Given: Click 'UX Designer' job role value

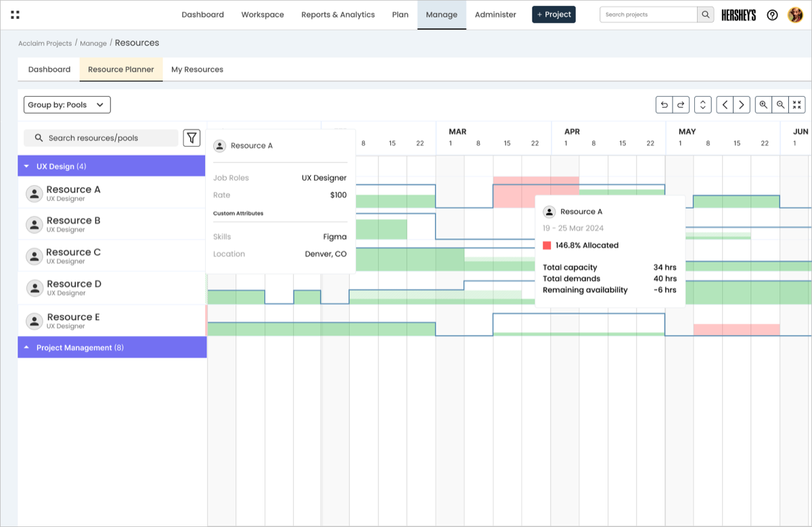Looking at the screenshot, I should click(x=324, y=178).
